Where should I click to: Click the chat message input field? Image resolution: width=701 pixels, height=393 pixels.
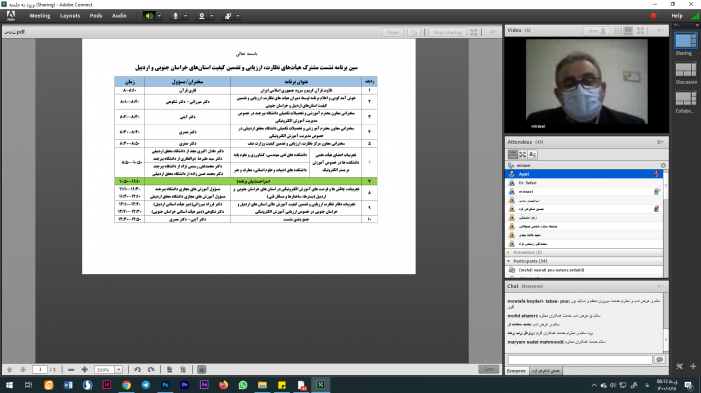(x=580, y=359)
